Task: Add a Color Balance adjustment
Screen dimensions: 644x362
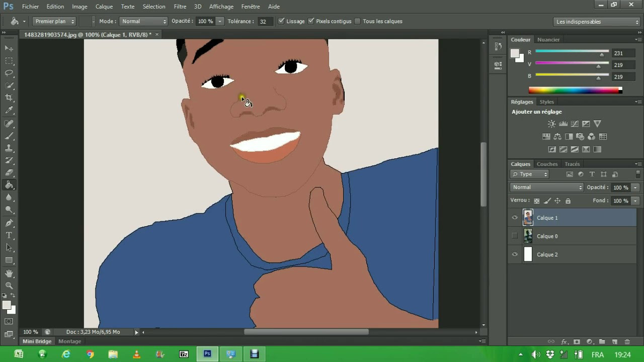Action: [x=557, y=137]
